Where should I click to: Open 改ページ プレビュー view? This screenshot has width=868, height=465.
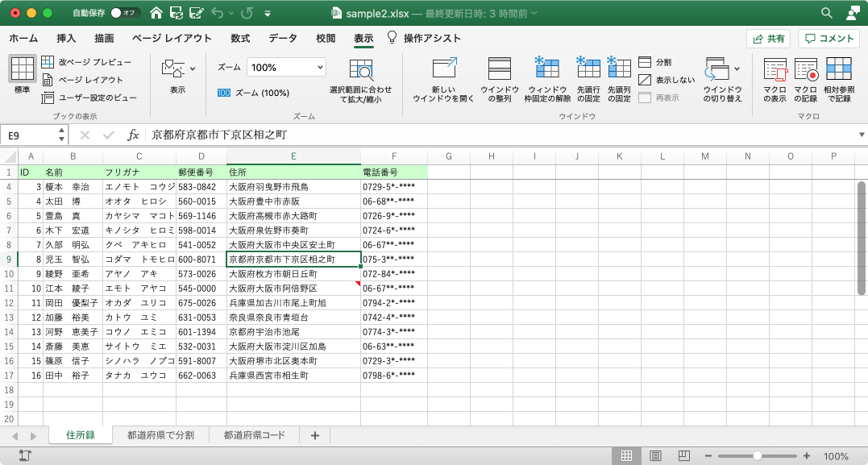point(86,62)
